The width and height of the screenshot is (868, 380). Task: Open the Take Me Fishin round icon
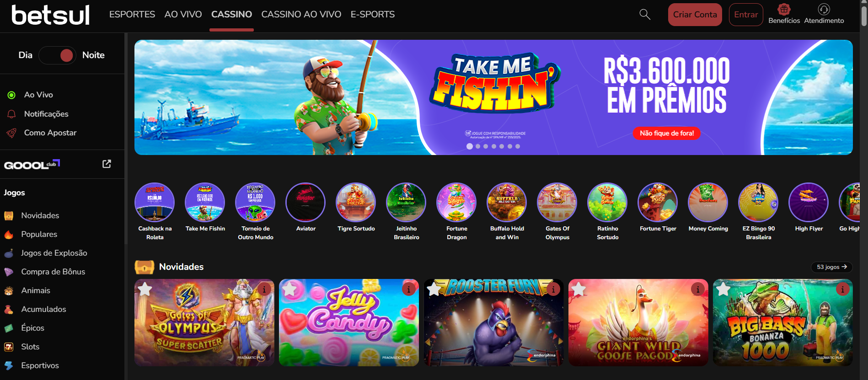click(x=205, y=203)
